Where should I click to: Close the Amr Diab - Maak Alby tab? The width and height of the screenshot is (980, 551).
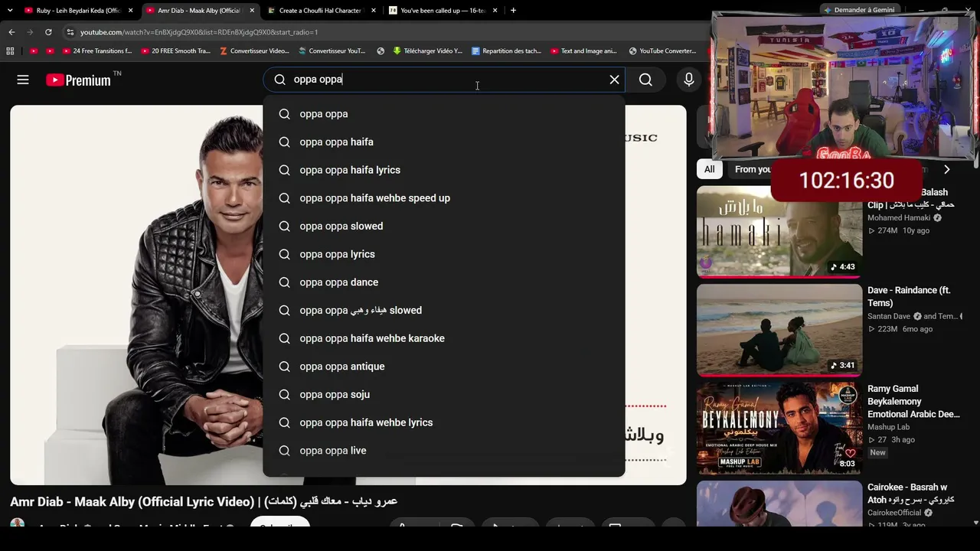pyautogui.click(x=252, y=11)
